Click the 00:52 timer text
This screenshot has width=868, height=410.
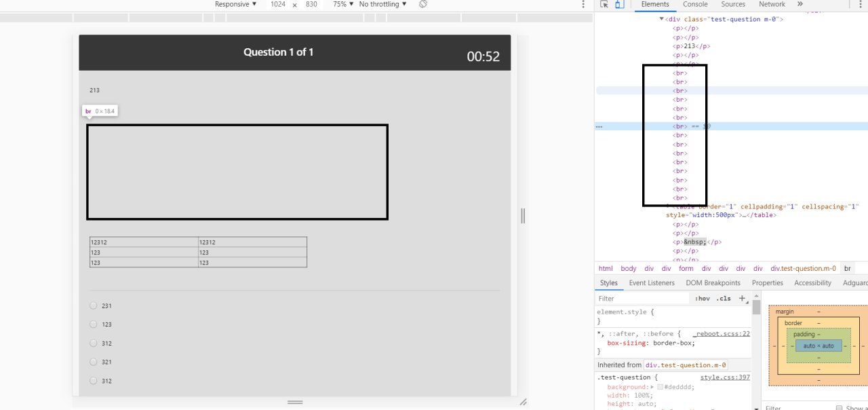[484, 57]
